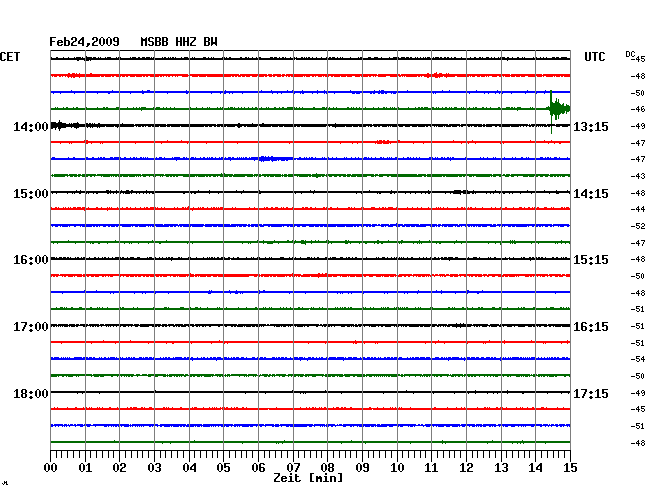The height and width of the screenshot is (494, 650).
Task: Click the Zeit [min] axis label
Action: tap(307, 478)
